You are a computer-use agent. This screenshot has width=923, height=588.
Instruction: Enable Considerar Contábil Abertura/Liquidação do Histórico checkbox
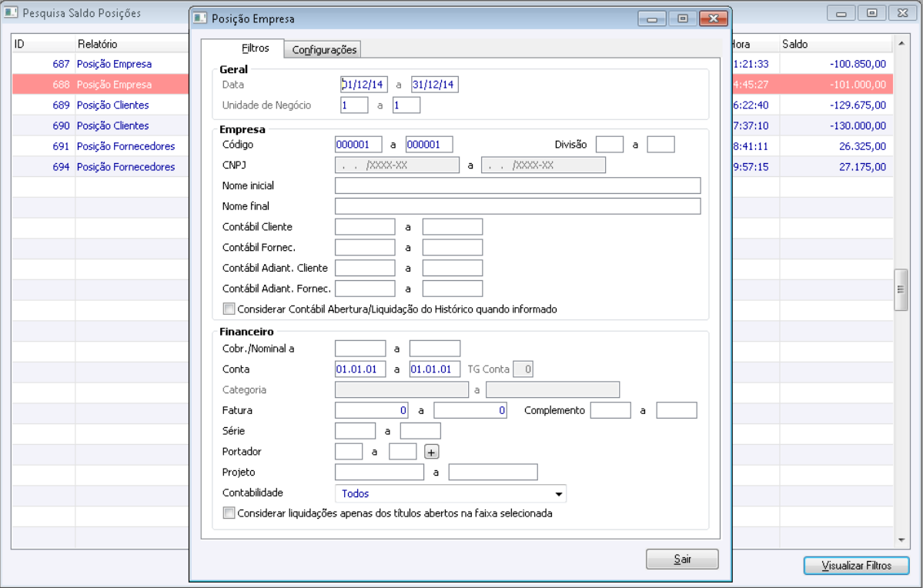tap(229, 309)
